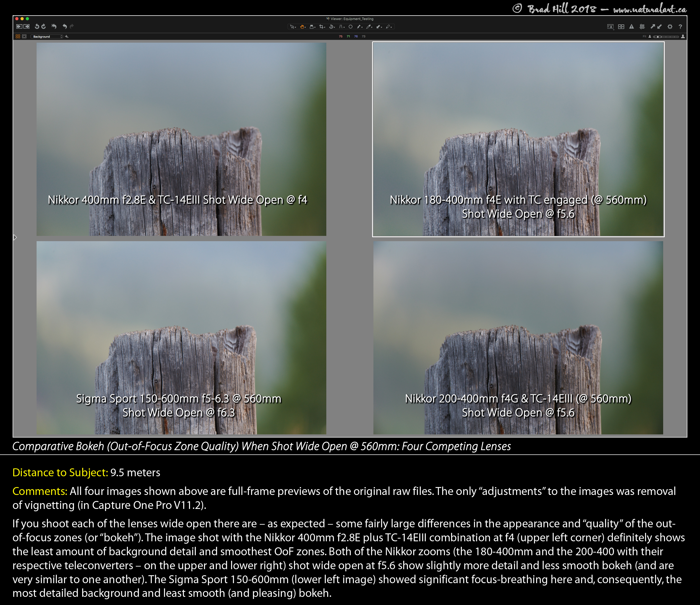Open the Background layer dropdown

click(x=47, y=37)
